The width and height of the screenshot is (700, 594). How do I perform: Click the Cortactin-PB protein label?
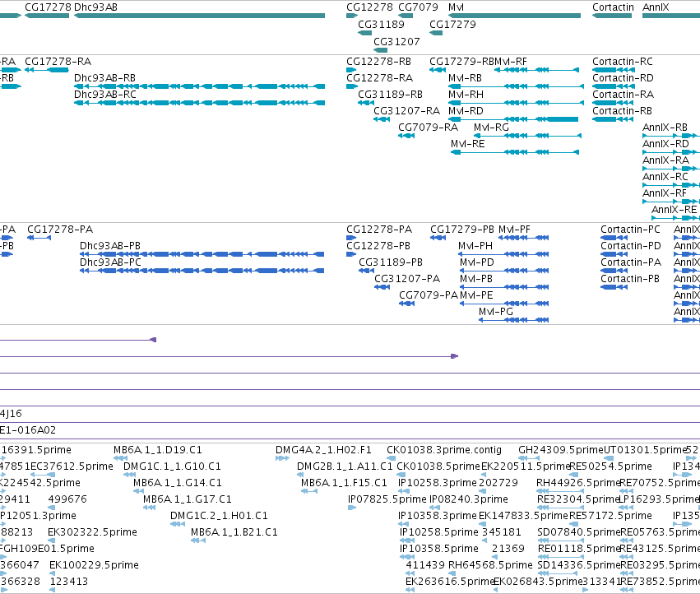[x=630, y=279]
